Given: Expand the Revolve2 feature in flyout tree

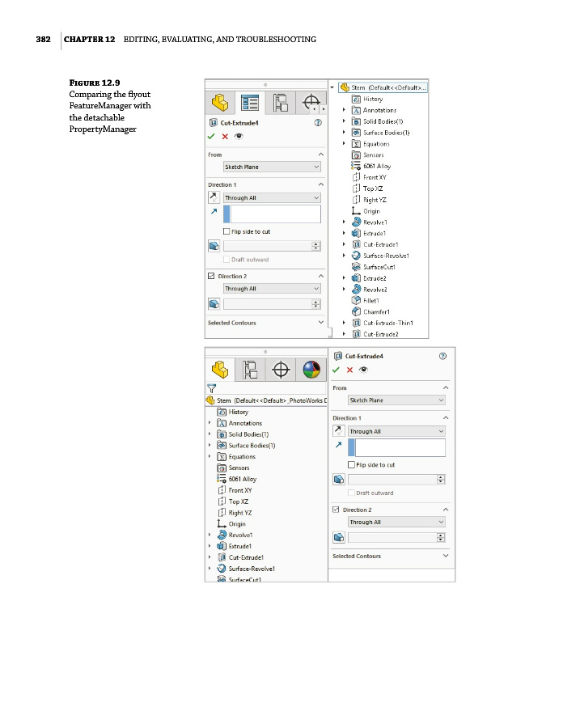Looking at the screenshot, I should click(343, 289).
